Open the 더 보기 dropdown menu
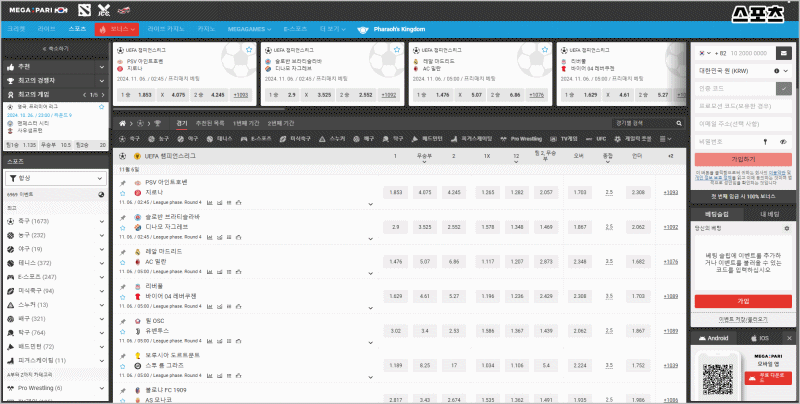The height and width of the screenshot is (404, 800). pos(333,30)
